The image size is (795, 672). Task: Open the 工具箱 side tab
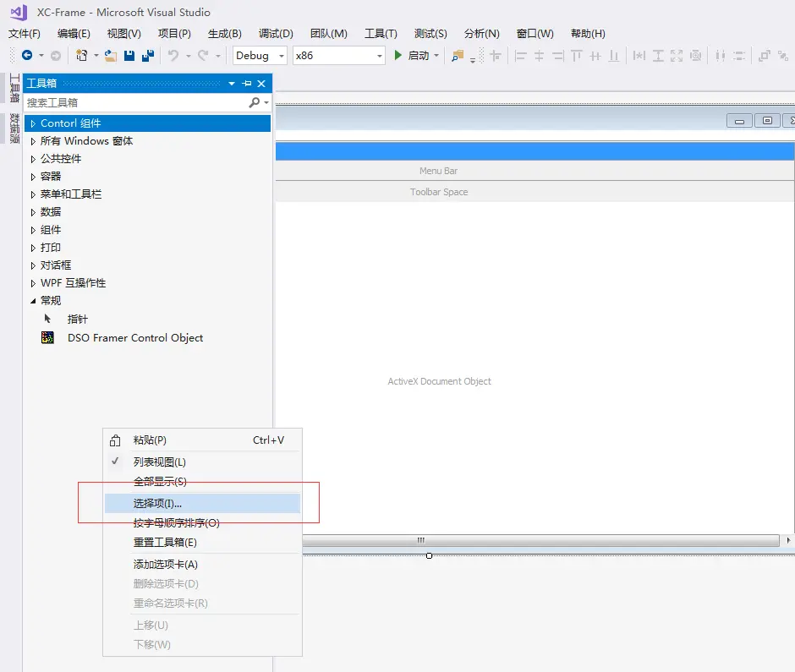pyautogui.click(x=14, y=88)
